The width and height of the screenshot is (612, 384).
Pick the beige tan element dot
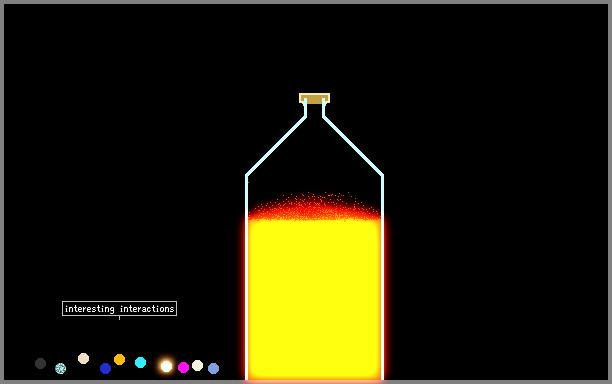(84, 358)
